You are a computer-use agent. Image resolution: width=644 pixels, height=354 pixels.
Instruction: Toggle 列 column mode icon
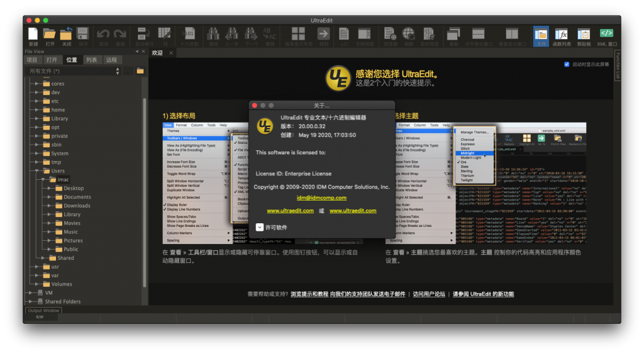165,34
